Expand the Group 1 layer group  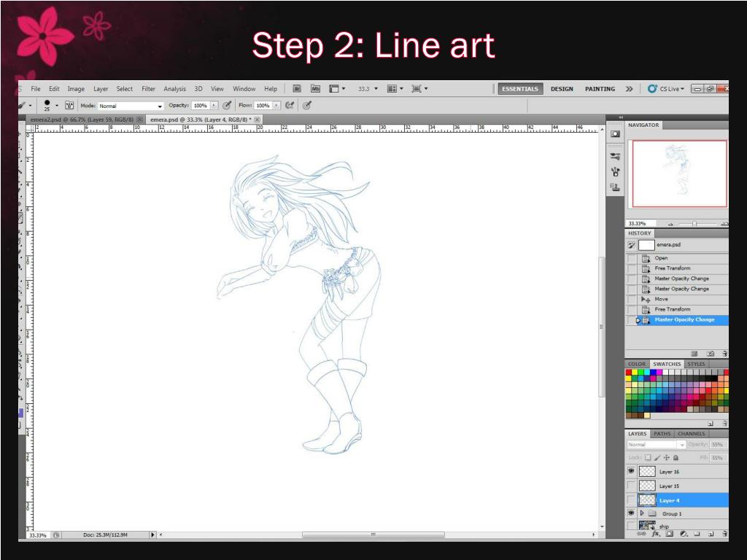[x=642, y=513]
